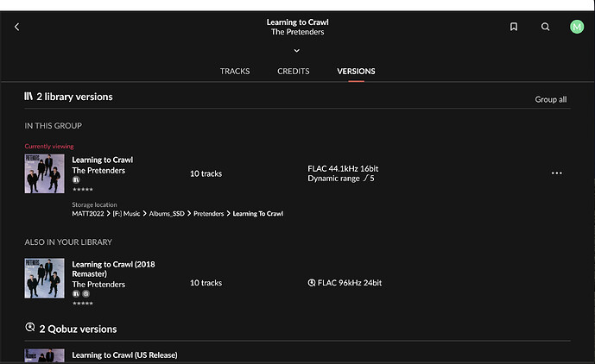Click Pretenders folder in storage path

tap(209, 214)
